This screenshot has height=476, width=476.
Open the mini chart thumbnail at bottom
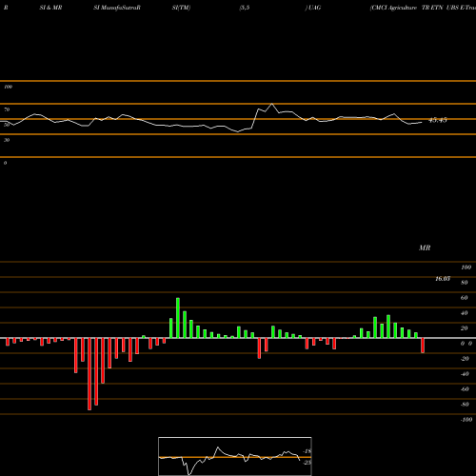(235, 456)
